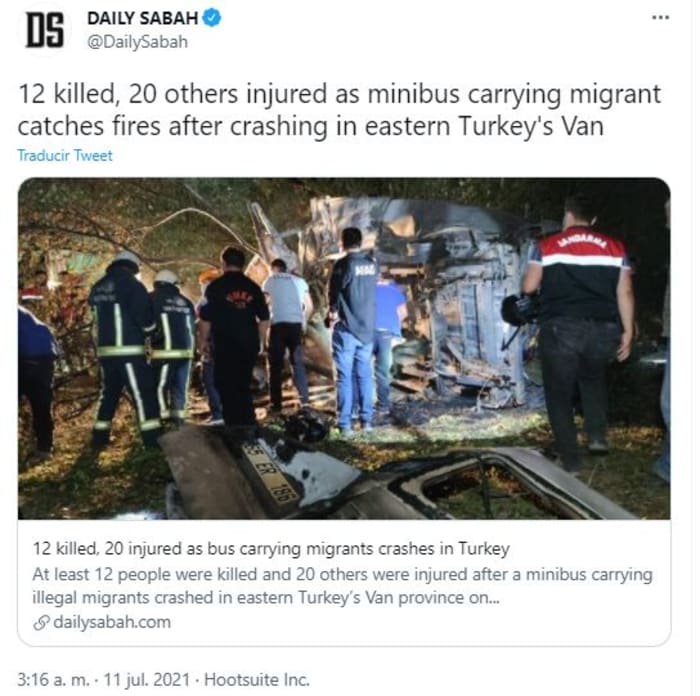The image size is (700, 696).
Task: Click Traducir Tweet to translate
Action: pyautogui.click(x=65, y=155)
